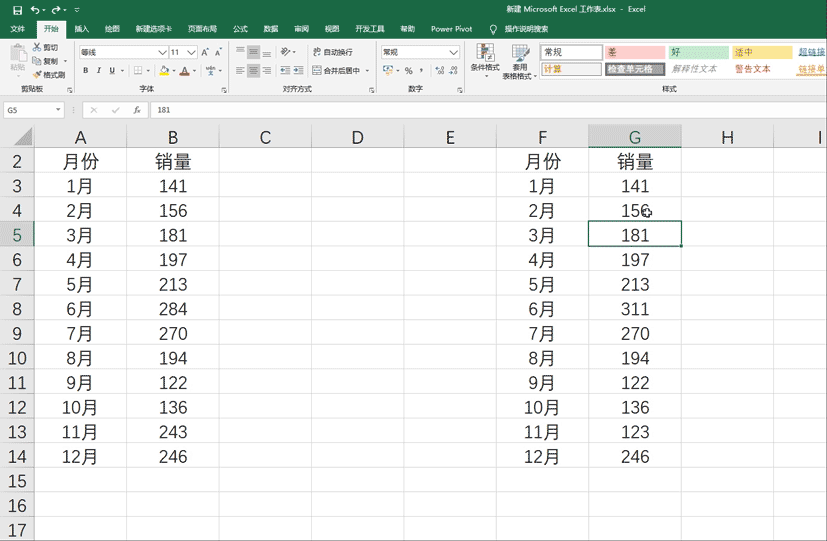
Task: Activate the Format Painter (格式刷)
Action: [x=49, y=75]
